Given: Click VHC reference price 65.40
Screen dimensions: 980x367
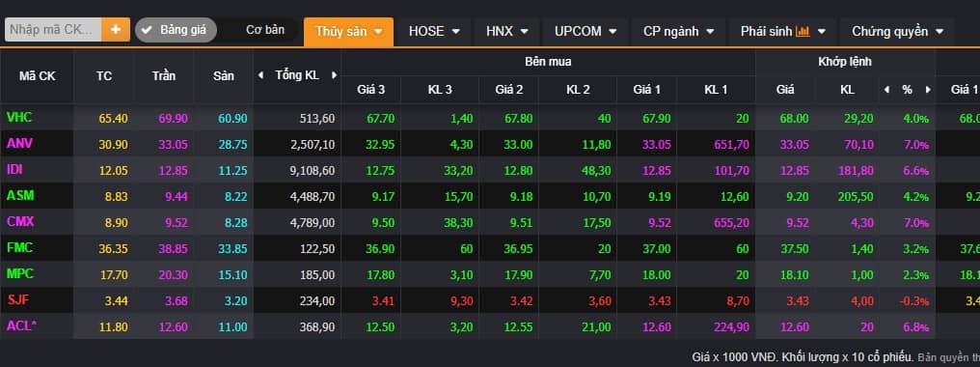Looking at the screenshot, I should tap(113, 119).
